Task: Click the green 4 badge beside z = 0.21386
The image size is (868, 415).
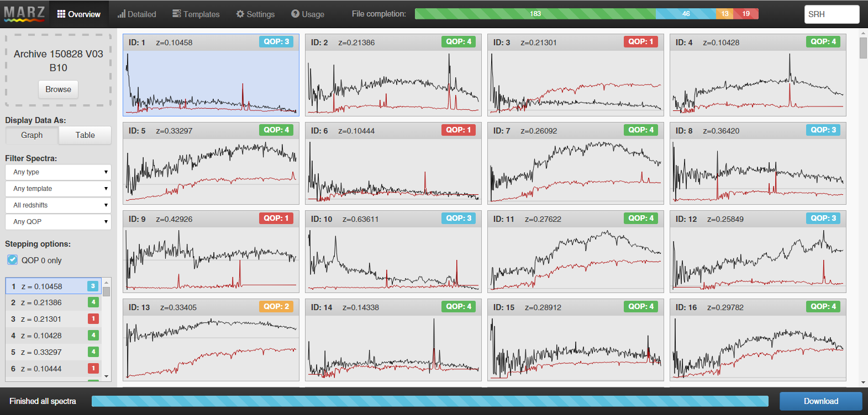Action: click(93, 302)
